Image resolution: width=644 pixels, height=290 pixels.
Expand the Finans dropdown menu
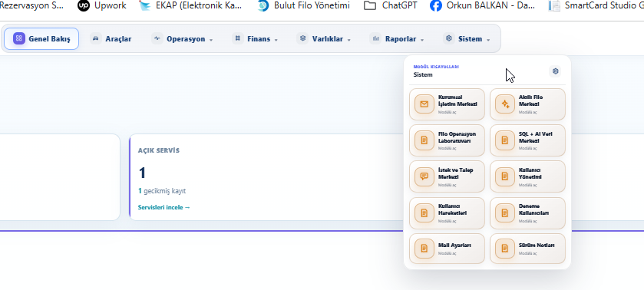click(x=255, y=39)
